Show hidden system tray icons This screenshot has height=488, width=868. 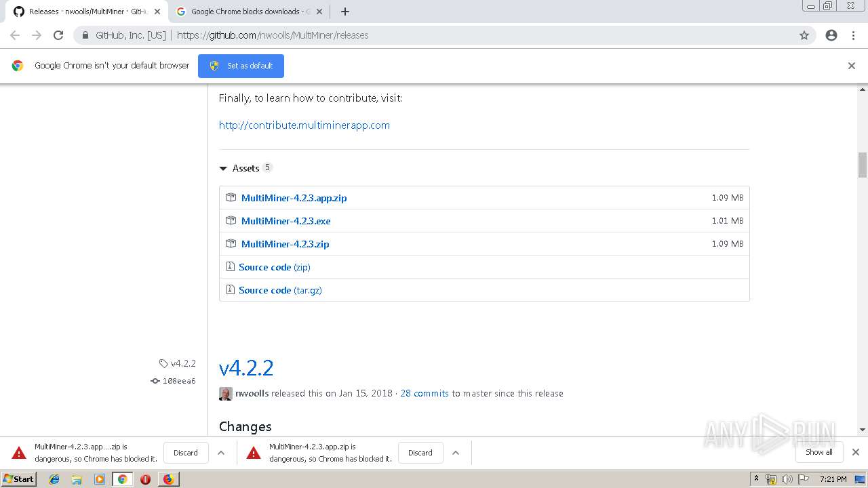(x=756, y=479)
